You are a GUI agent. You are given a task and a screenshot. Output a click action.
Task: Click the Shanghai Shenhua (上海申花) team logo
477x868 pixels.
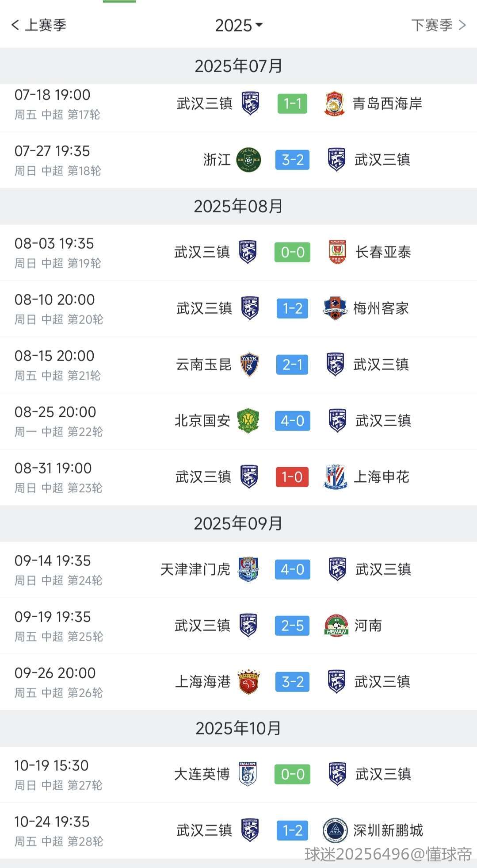pyautogui.click(x=336, y=477)
